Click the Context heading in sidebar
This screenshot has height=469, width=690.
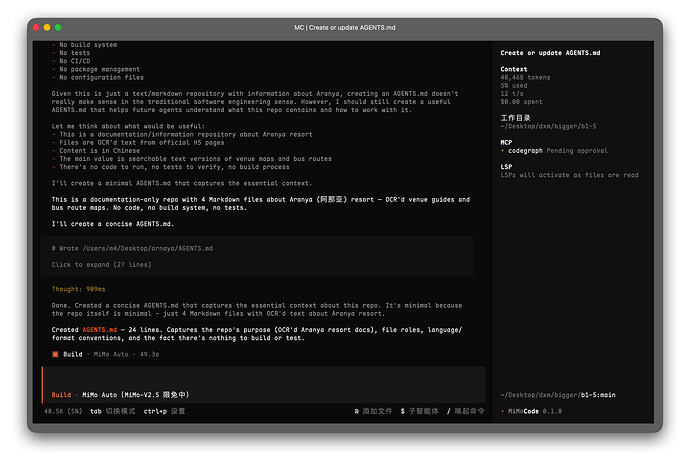click(x=514, y=69)
